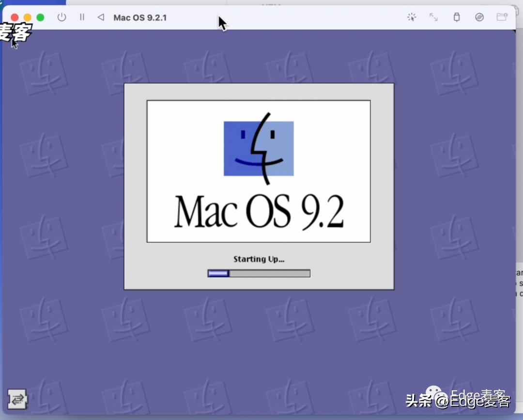Pause the running Mac OS VM
The width and height of the screenshot is (523, 420).
[x=82, y=17]
